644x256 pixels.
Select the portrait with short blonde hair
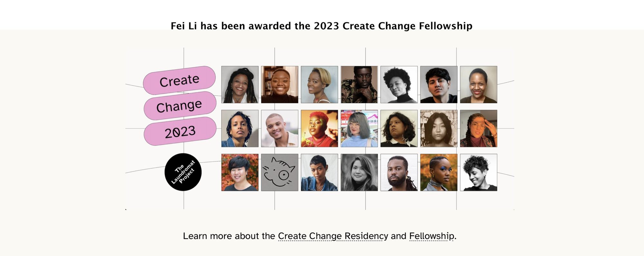[319, 85]
